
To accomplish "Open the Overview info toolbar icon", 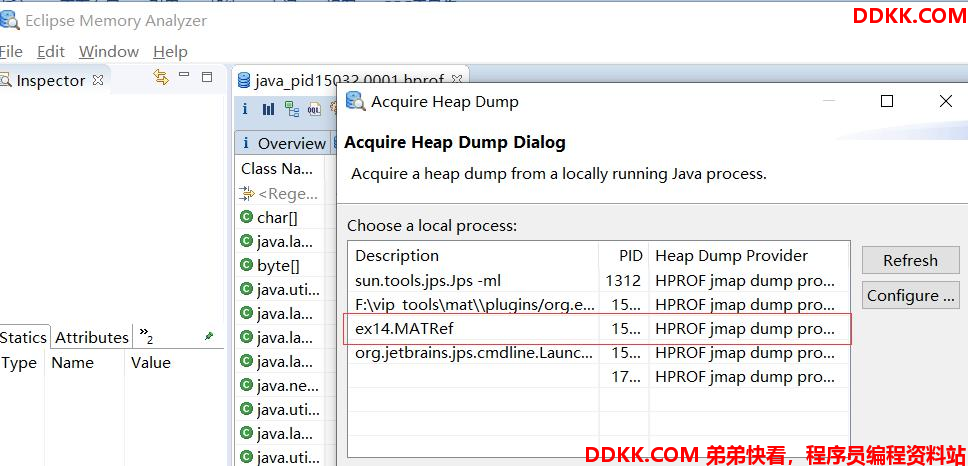I will coord(245,109).
